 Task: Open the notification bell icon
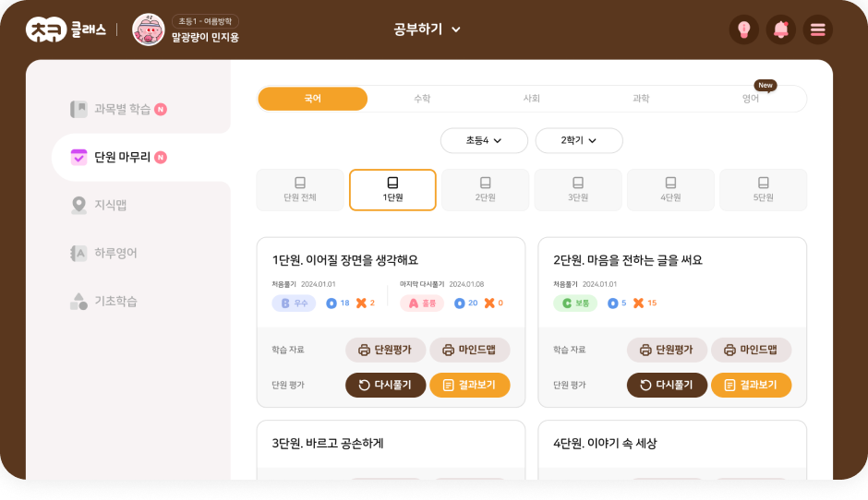pos(780,30)
